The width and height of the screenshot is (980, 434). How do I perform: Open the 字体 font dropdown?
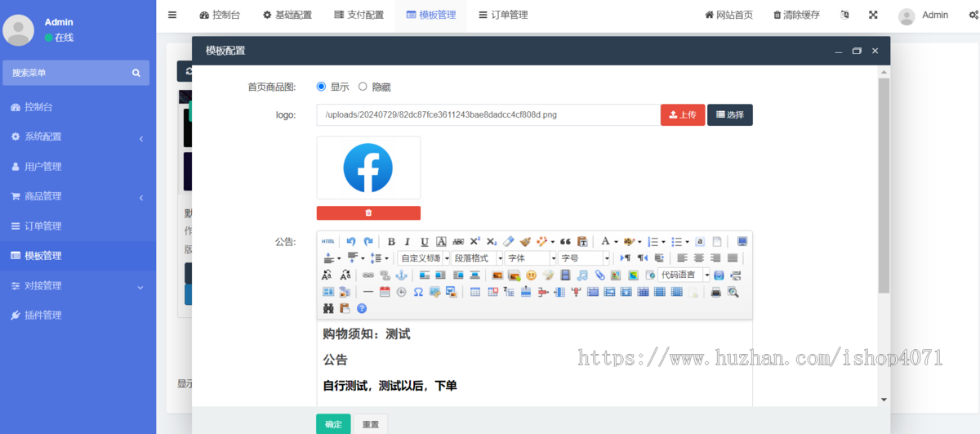(531, 258)
